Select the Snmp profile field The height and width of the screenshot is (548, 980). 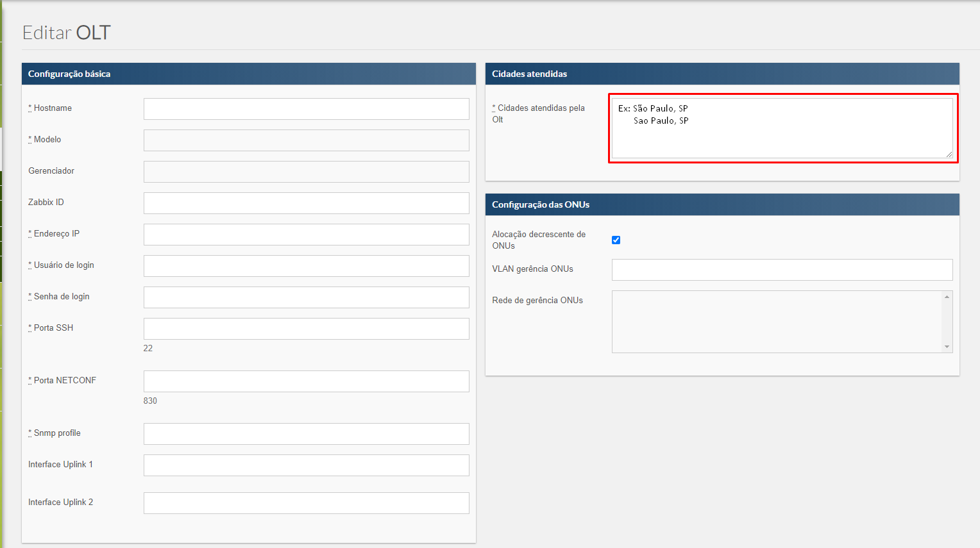click(x=306, y=434)
